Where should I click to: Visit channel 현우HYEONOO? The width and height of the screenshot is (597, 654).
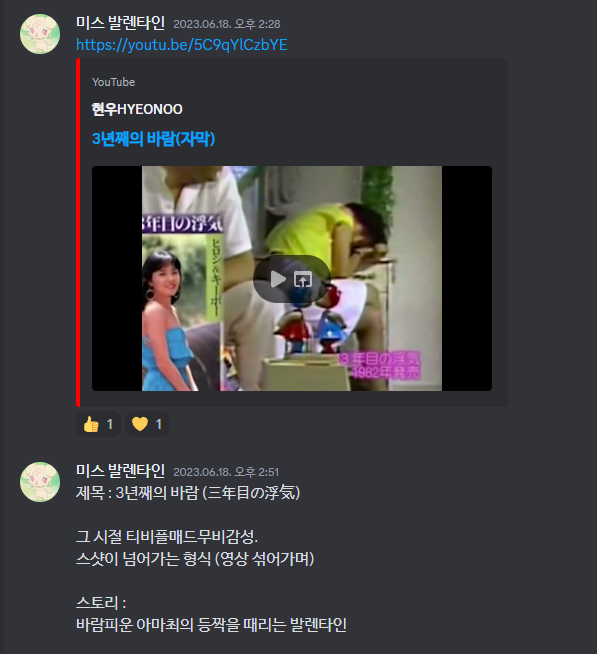[x=137, y=109]
